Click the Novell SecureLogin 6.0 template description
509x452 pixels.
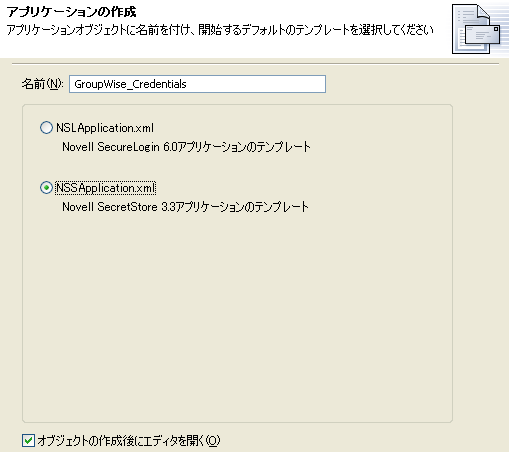point(186,147)
